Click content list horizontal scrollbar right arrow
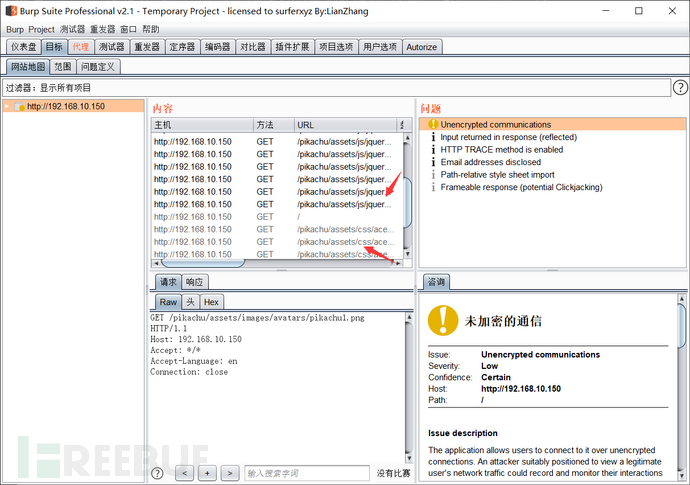 click(398, 264)
